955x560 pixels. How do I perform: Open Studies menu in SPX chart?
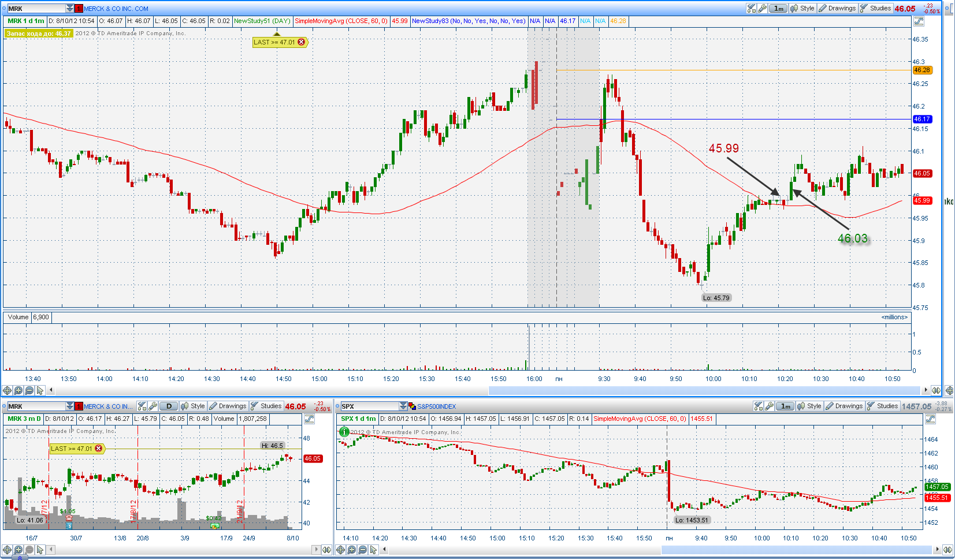[x=883, y=406]
